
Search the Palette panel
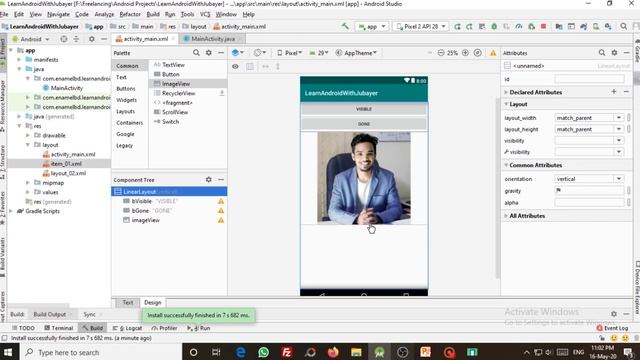pyautogui.click(x=196, y=53)
